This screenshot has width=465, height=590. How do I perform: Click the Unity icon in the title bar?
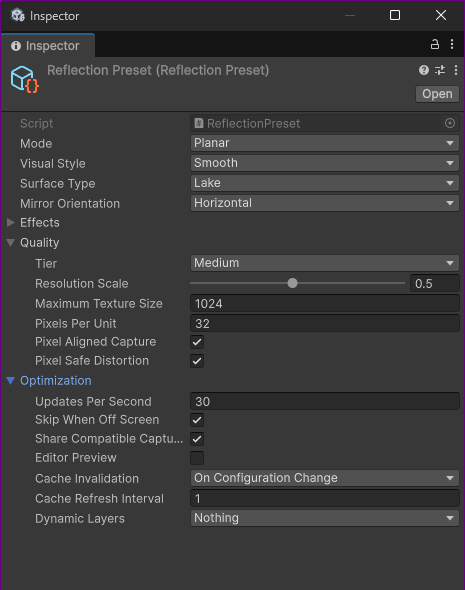(x=18, y=15)
